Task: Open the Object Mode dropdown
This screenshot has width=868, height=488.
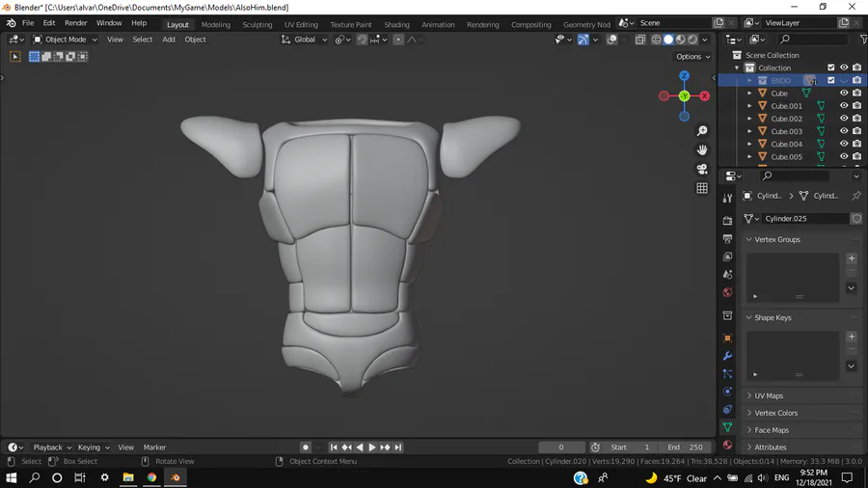Action: (x=66, y=40)
